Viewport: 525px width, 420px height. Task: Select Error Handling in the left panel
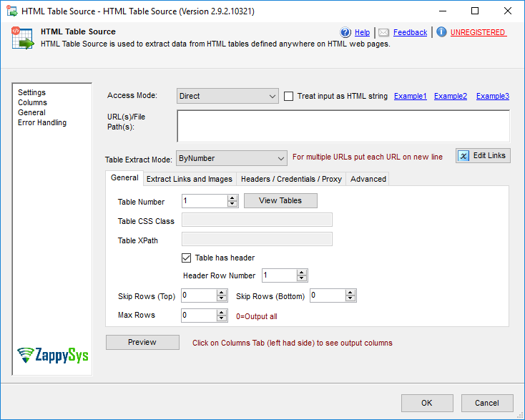42,122
